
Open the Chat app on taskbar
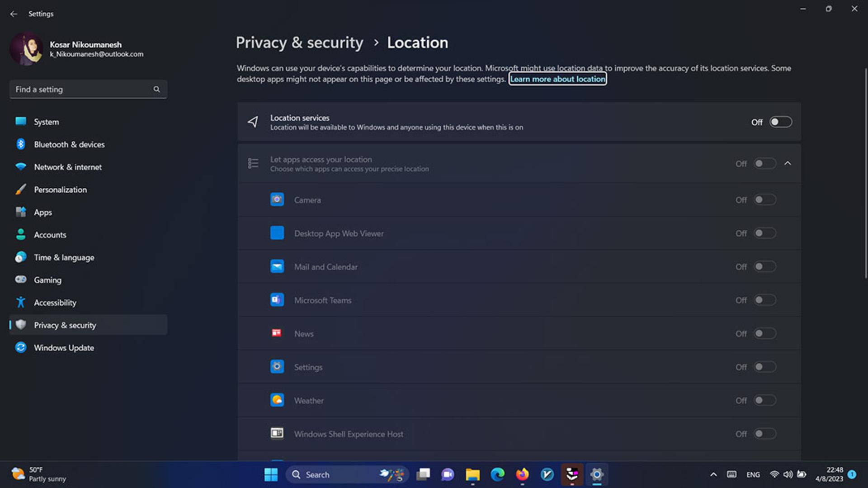click(x=448, y=474)
